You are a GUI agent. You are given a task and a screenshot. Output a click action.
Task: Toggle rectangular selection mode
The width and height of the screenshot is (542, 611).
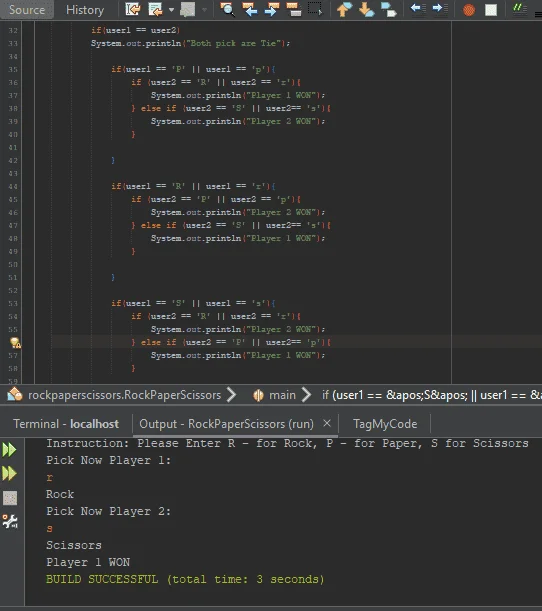[315, 9]
